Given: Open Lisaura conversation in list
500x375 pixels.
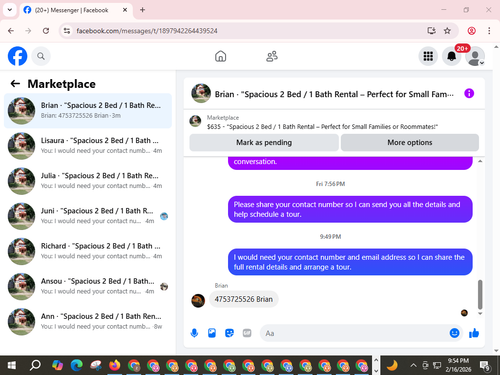Looking at the screenshot, I should click(88, 146).
